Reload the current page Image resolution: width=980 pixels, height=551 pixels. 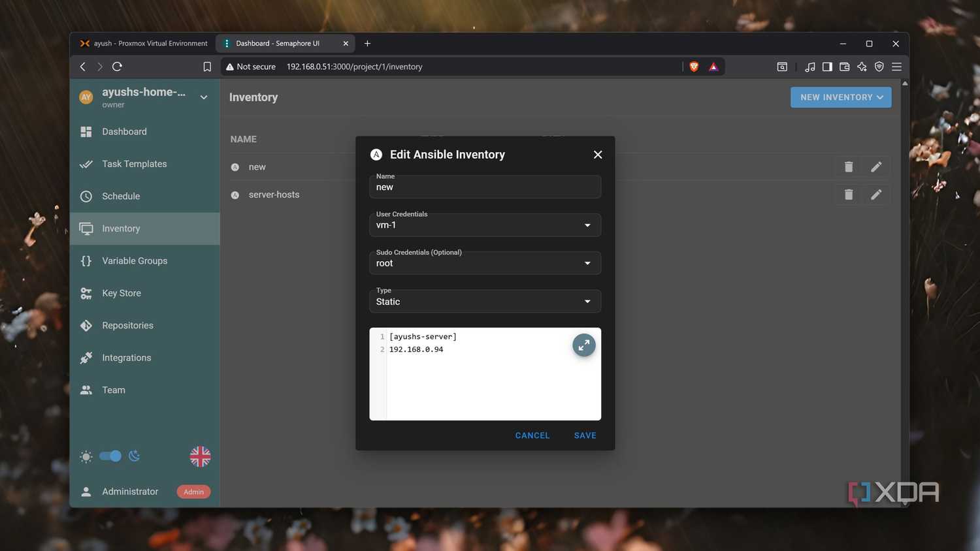[118, 67]
